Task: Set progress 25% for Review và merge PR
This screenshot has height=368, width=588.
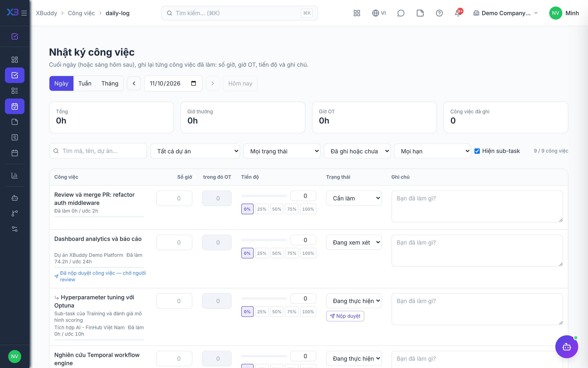Action: 262,209
